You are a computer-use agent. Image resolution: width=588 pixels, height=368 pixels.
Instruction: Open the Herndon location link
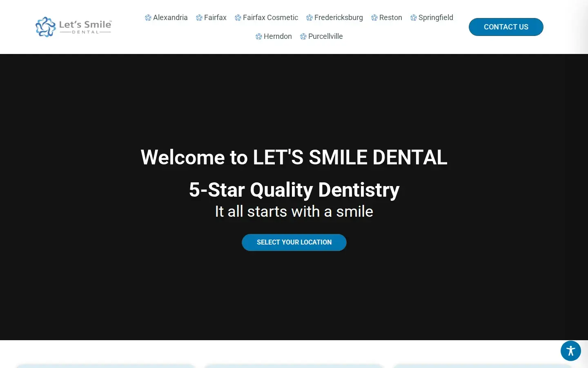278,36
